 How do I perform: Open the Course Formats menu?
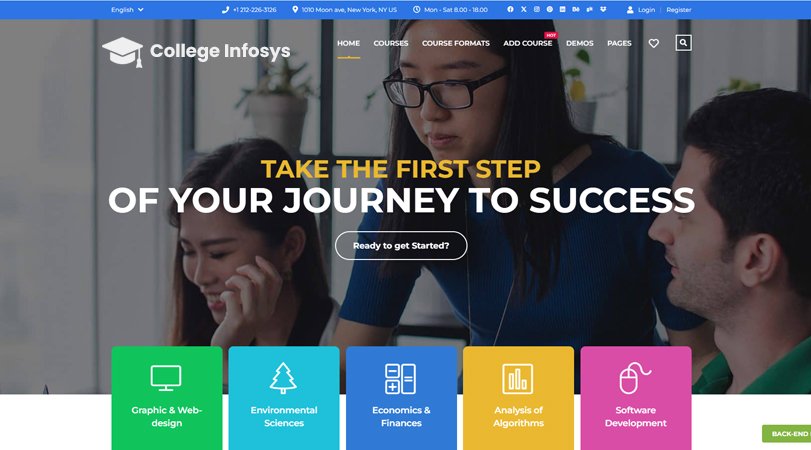(456, 43)
